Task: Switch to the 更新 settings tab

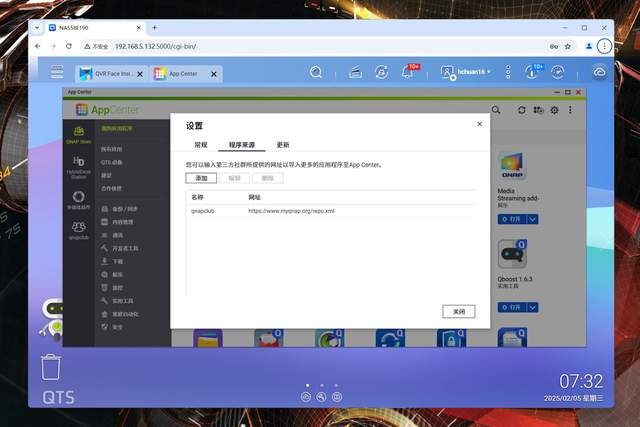Action: tap(283, 145)
